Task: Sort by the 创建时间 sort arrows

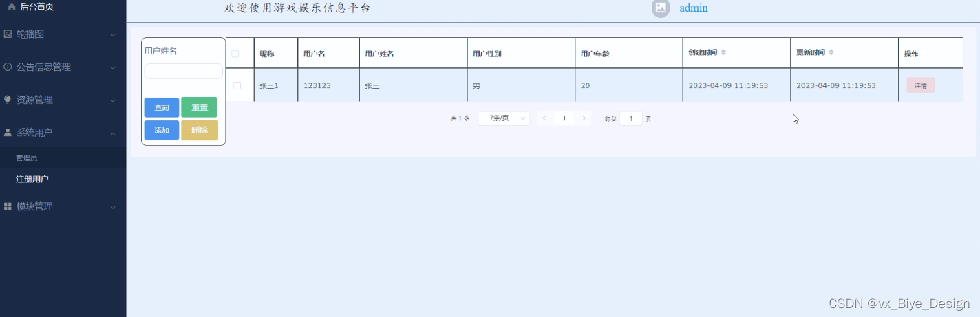Action: pos(723,53)
